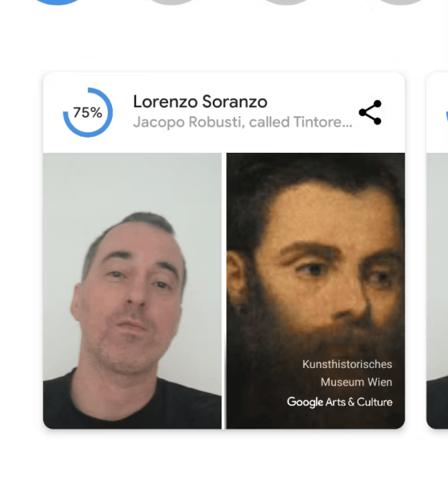Click the white header area of match card

(224, 112)
